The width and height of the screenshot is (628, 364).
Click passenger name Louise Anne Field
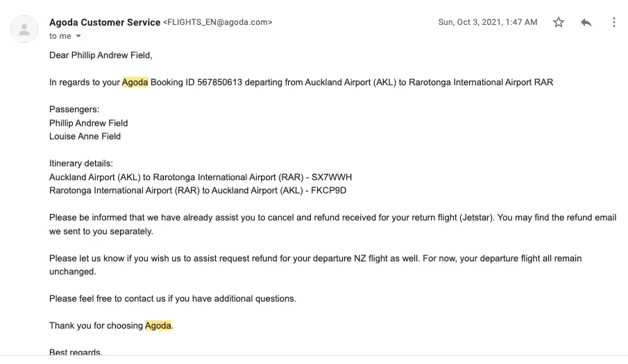[85, 136]
